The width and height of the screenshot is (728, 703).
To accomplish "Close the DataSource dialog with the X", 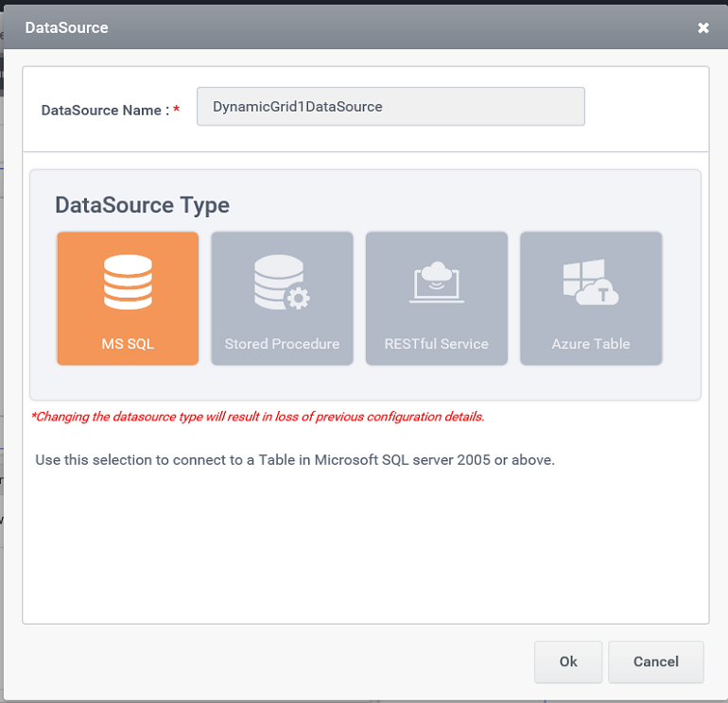I will (702, 27).
